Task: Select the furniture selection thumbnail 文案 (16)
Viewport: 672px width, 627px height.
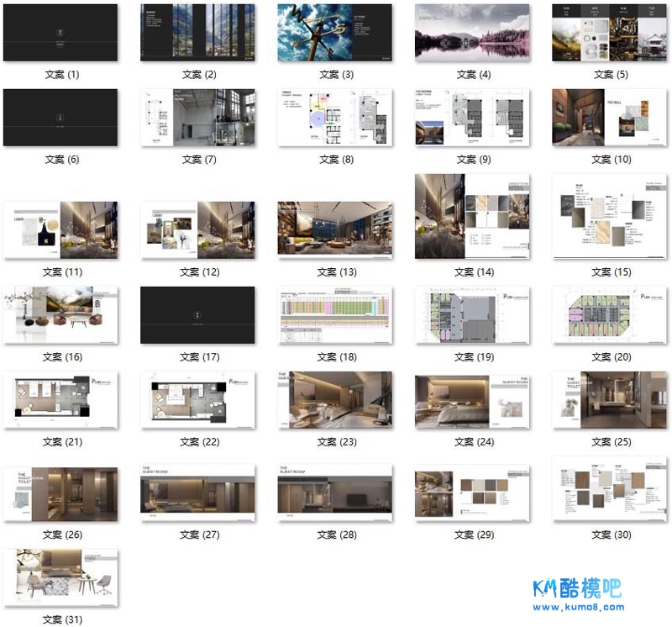Action: click(x=60, y=314)
